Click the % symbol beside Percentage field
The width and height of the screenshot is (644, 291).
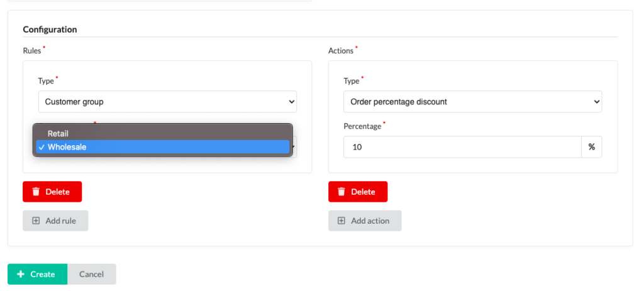(x=591, y=147)
